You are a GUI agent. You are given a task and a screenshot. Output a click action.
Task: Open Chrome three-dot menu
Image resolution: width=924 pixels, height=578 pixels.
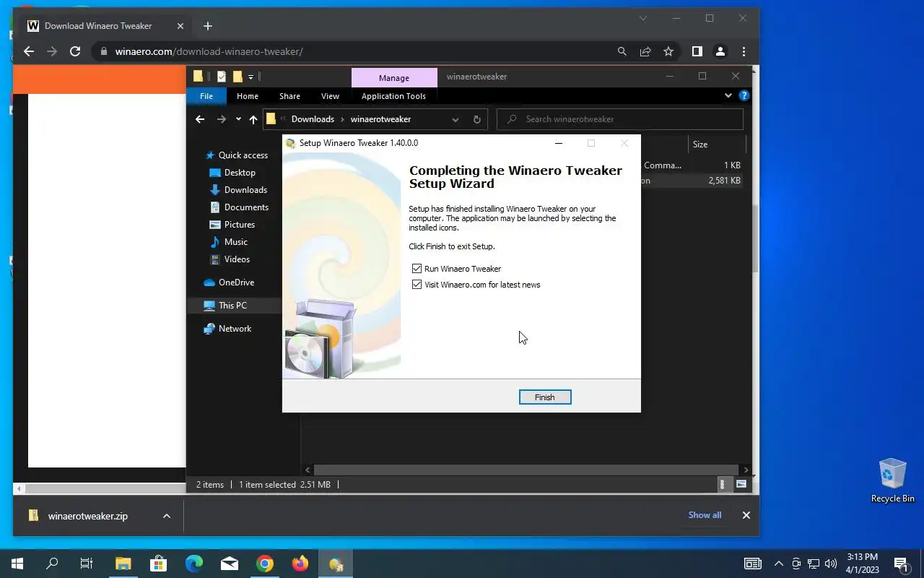click(x=744, y=51)
